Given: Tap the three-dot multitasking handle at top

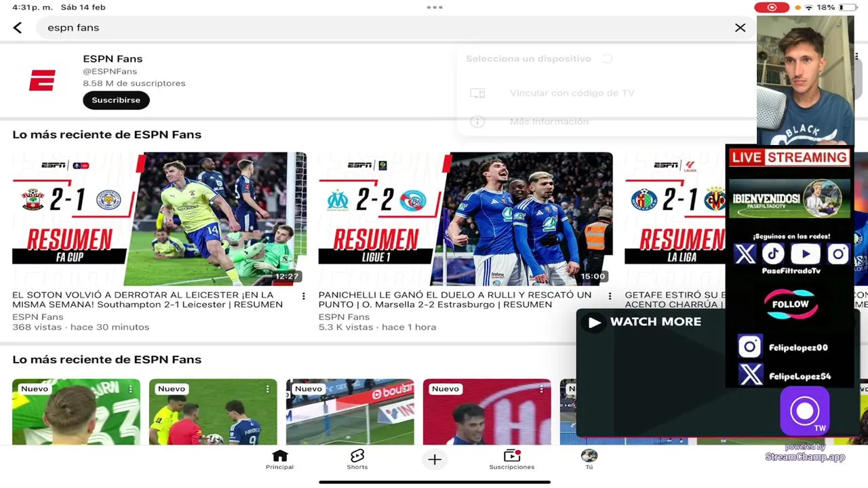Looking at the screenshot, I should (x=435, y=7).
